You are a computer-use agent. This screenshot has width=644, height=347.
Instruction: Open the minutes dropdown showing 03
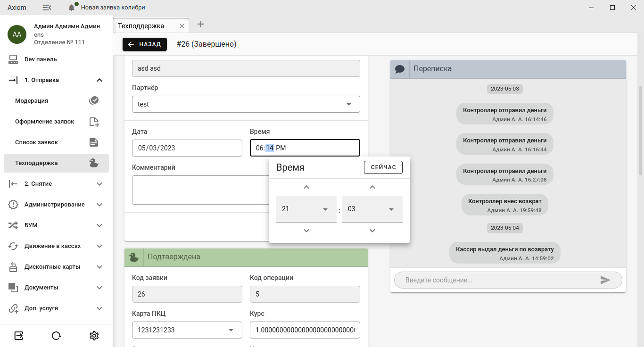372,209
